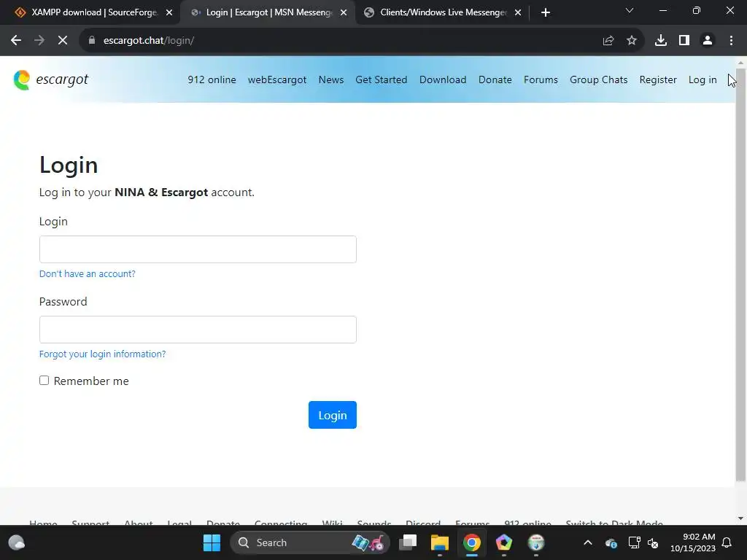Open Chrome three-dot menu

coord(731,41)
